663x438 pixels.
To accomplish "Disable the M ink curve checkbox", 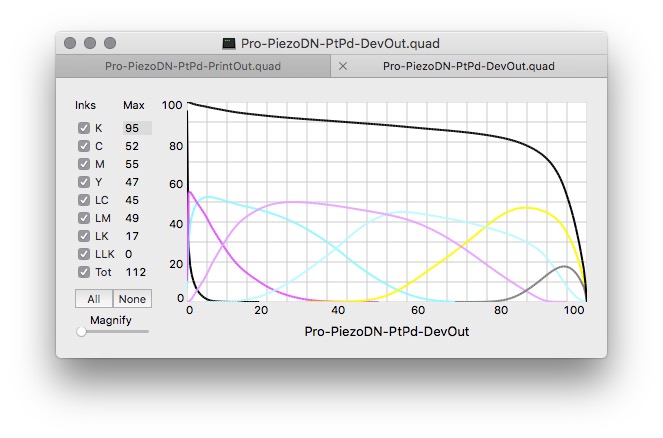I will coord(84,164).
